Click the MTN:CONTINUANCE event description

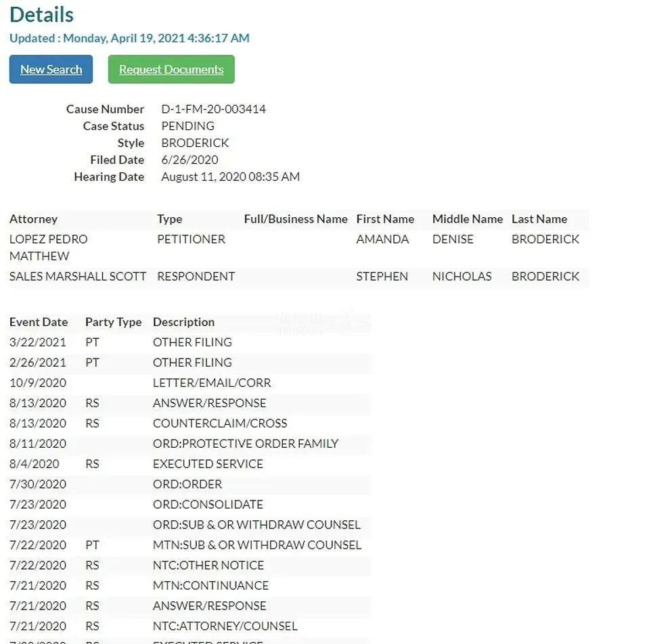[x=210, y=586]
